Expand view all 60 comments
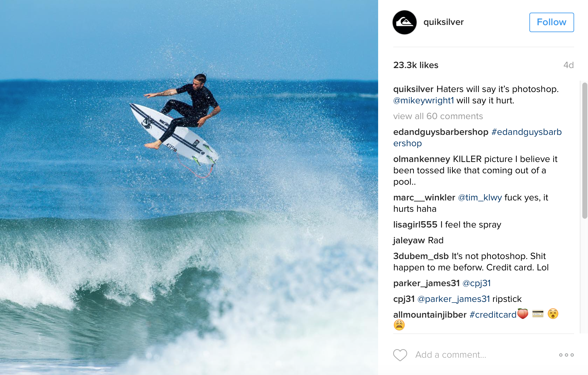Viewport: 588px width, 375px height. point(438,116)
